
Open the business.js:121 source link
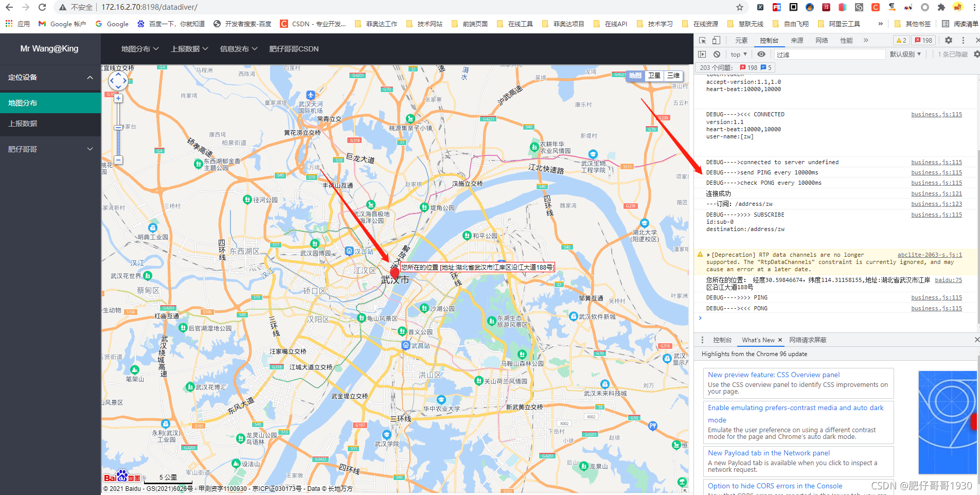(936, 193)
